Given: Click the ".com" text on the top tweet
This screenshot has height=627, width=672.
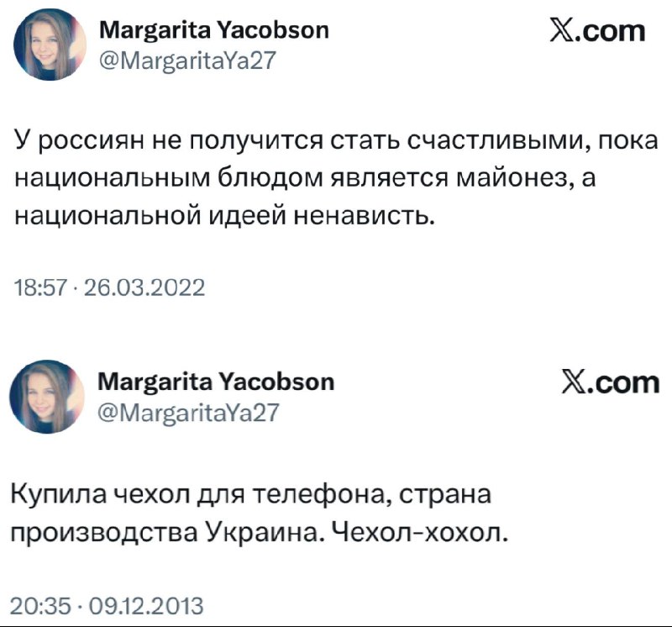Looking at the screenshot, I should (609, 32).
